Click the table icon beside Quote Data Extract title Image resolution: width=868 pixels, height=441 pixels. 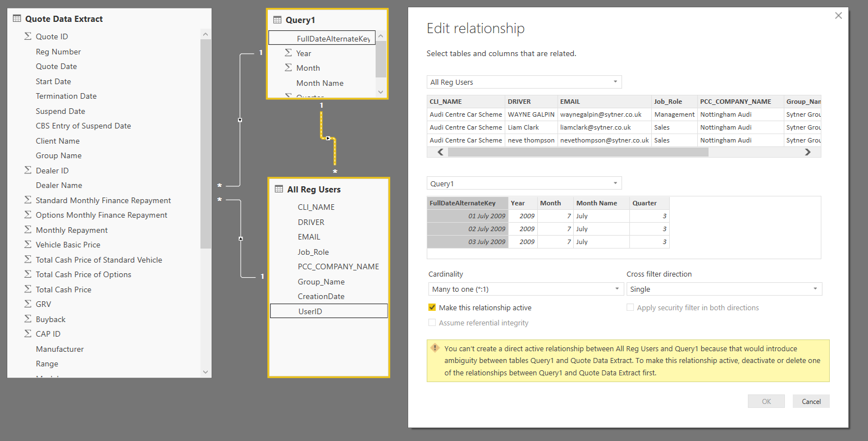point(17,19)
